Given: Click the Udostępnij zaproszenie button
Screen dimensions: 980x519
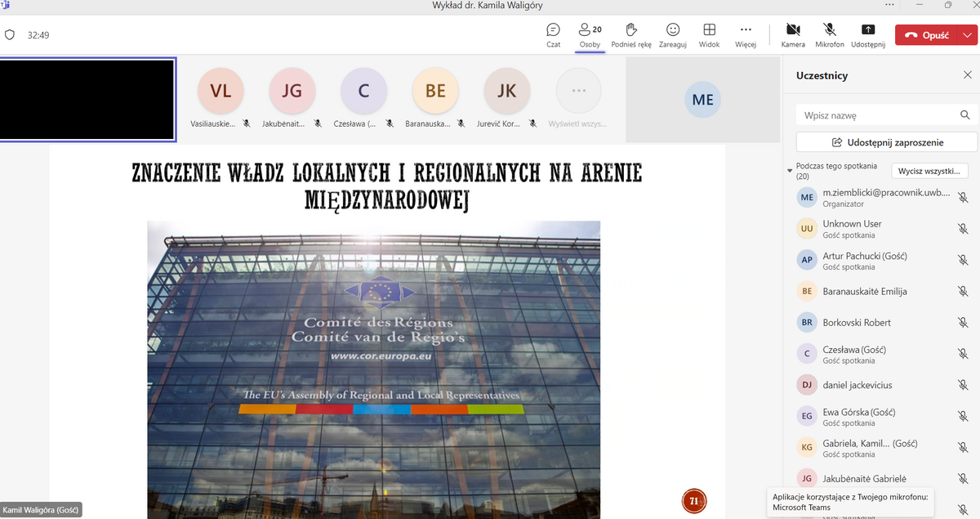Looking at the screenshot, I should (x=886, y=142).
